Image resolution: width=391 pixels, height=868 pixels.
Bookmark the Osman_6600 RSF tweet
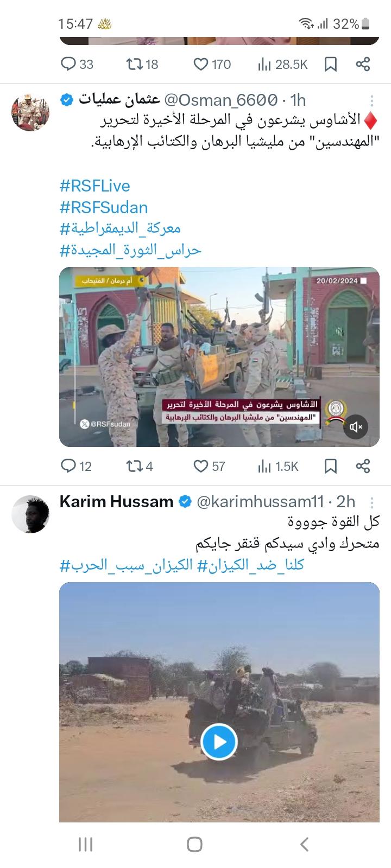tap(331, 466)
